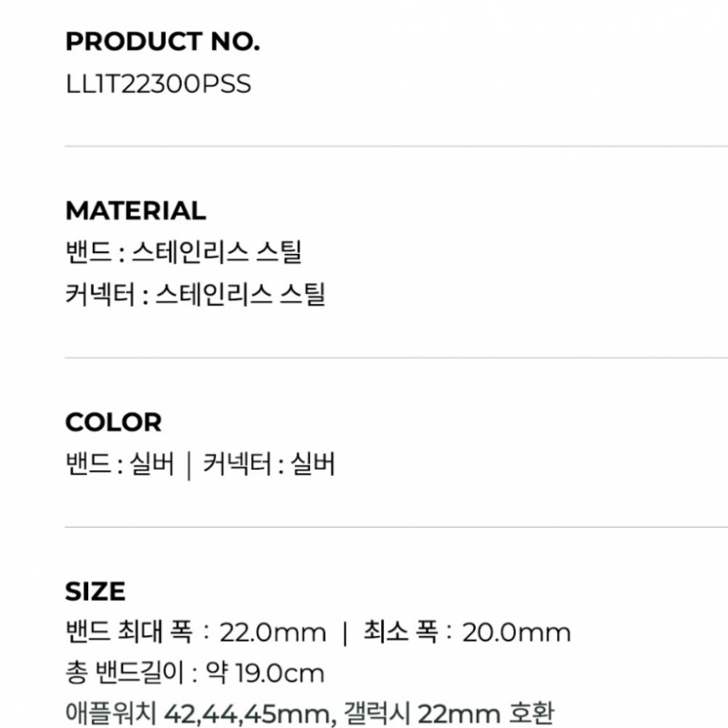Click vertical bar separator in size row

pos(344,632)
